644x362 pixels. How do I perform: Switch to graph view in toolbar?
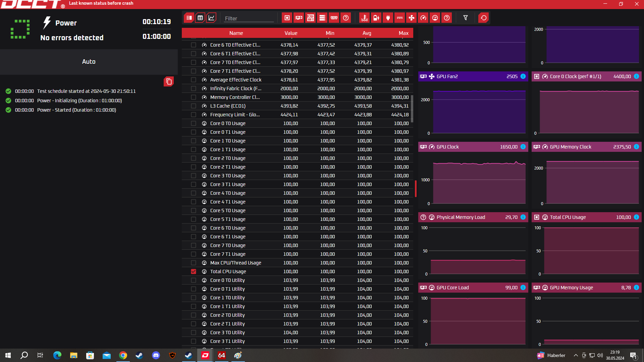point(211,18)
